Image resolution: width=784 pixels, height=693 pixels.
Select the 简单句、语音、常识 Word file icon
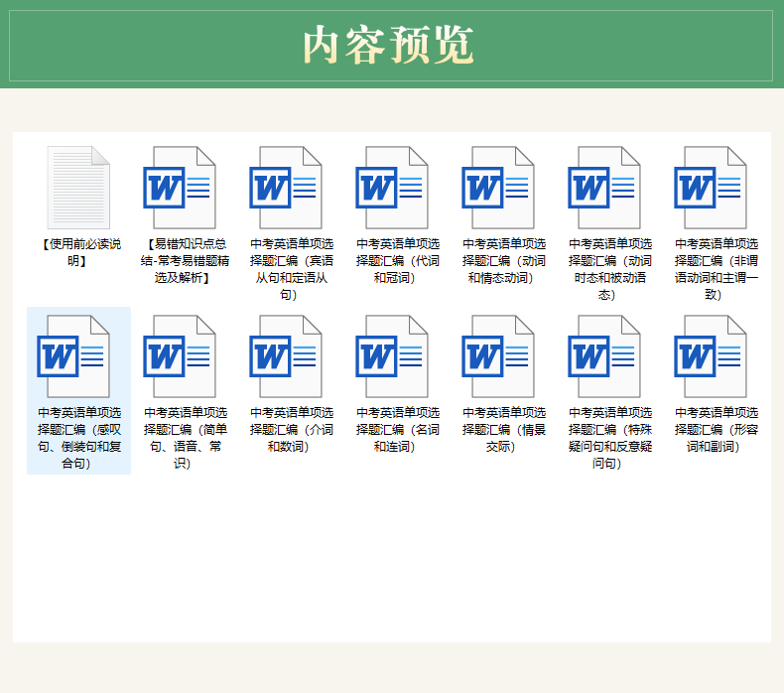[180, 356]
